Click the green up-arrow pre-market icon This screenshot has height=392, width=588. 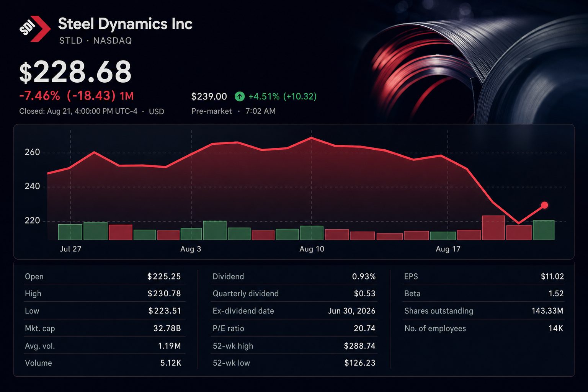pyautogui.click(x=240, y=96)
